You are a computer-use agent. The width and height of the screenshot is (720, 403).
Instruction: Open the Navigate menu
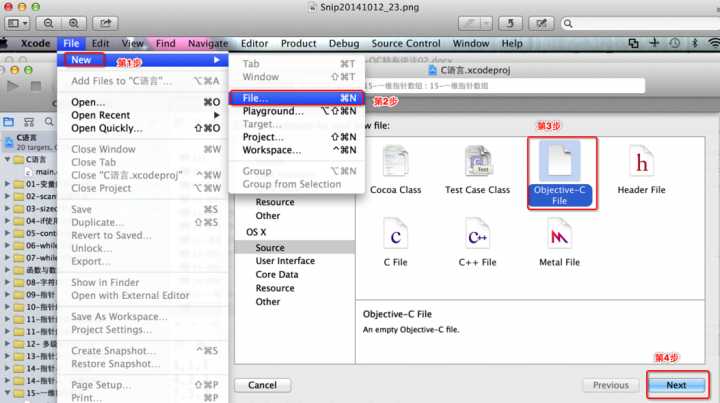point(208,43)
